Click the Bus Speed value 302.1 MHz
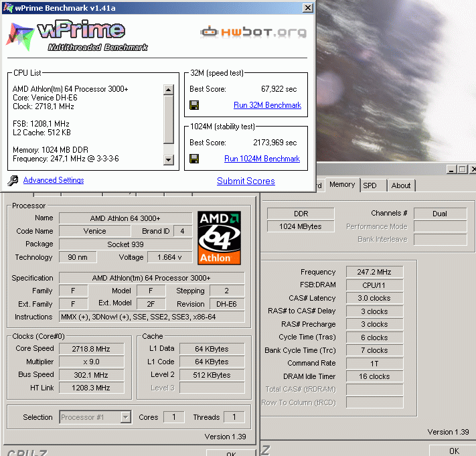The height and width of the screenshot is (456, 476). click(91, 375)
